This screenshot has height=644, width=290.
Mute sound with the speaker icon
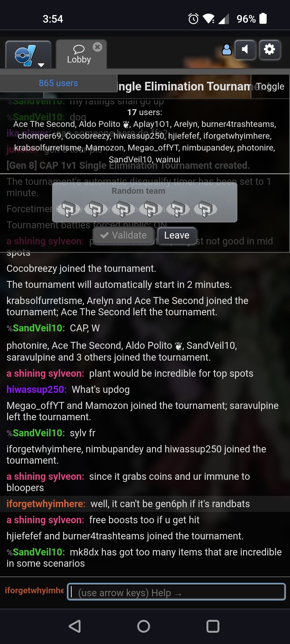click(x=245, y=50)
